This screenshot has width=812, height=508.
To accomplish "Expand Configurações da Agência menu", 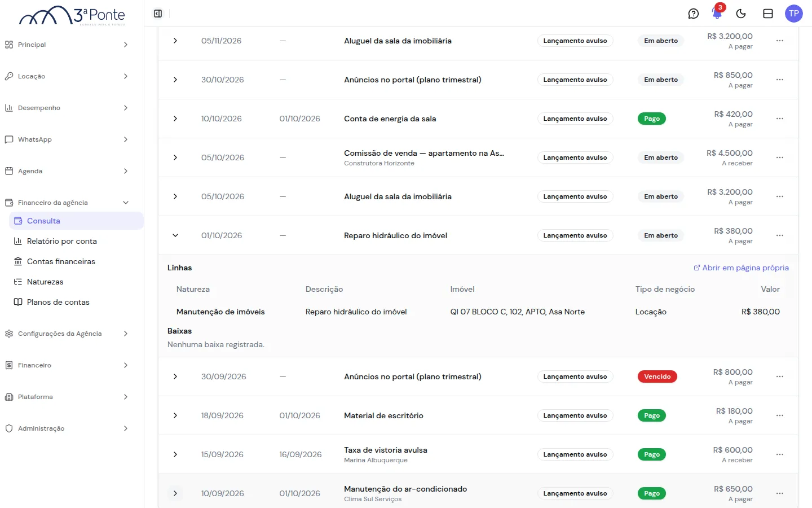I will pyautogui.click(x=67, y=334).
